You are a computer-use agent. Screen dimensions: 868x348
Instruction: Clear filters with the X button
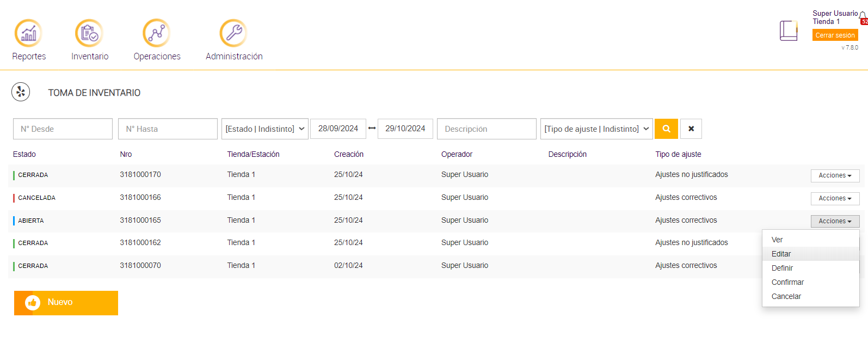[x=691, y=129]
